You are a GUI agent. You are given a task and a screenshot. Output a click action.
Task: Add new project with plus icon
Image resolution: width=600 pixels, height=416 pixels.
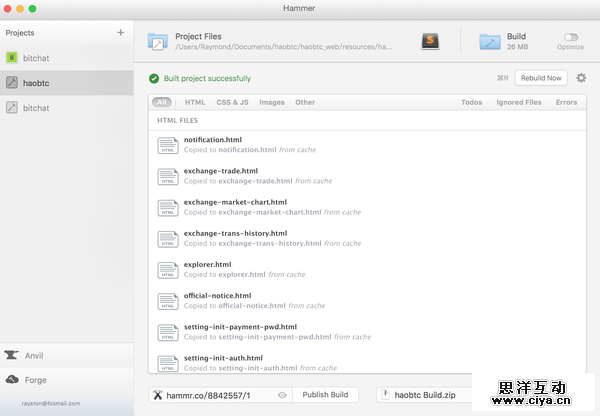tap(120, 33)
